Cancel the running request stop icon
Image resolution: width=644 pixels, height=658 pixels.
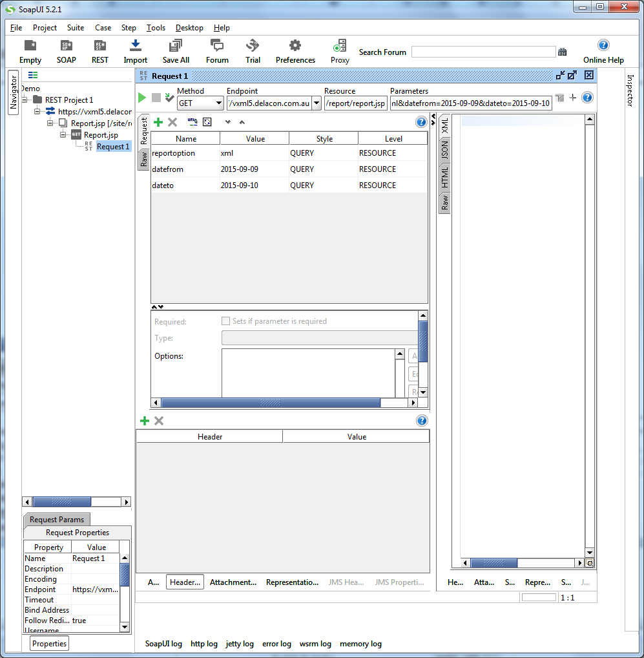[x=156, y=98]
